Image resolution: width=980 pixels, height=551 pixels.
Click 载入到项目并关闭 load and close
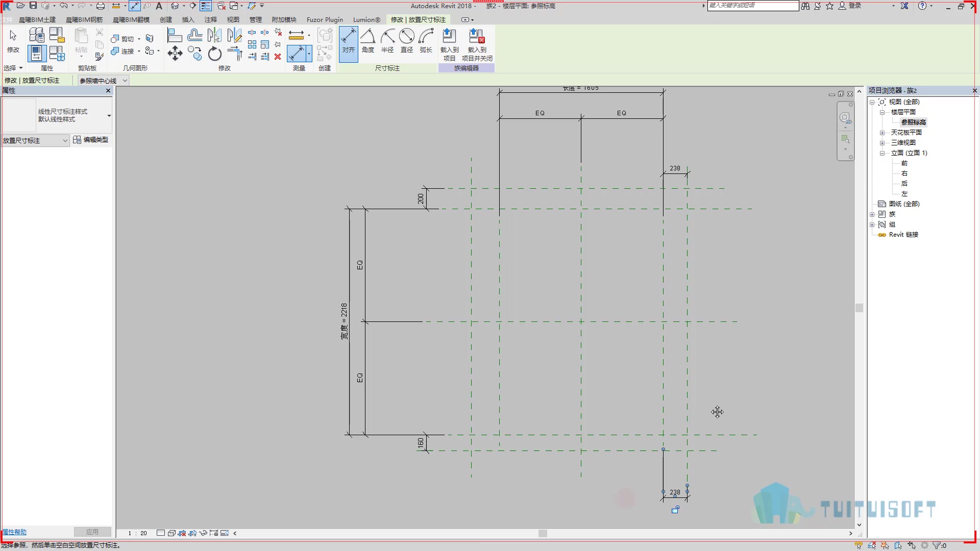(477, 45)
